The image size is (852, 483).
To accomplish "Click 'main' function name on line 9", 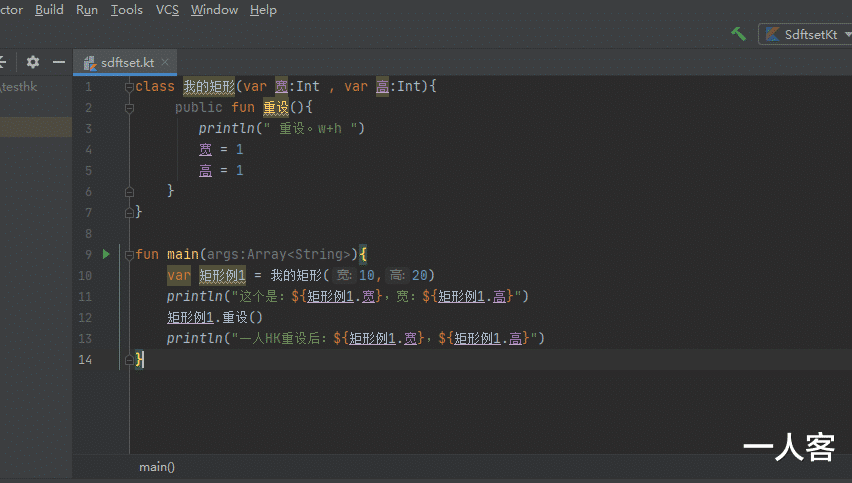I will pyautogui.click(x=183, y=254).
